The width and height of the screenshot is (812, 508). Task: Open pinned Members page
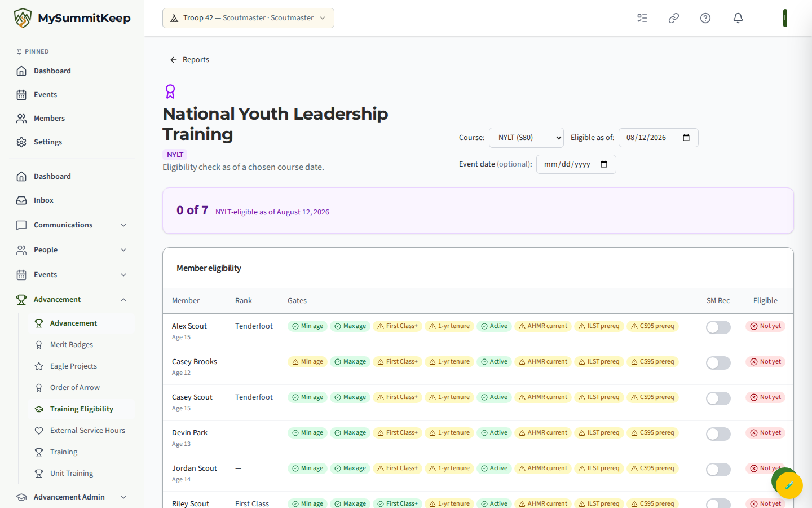pos(72,119)
